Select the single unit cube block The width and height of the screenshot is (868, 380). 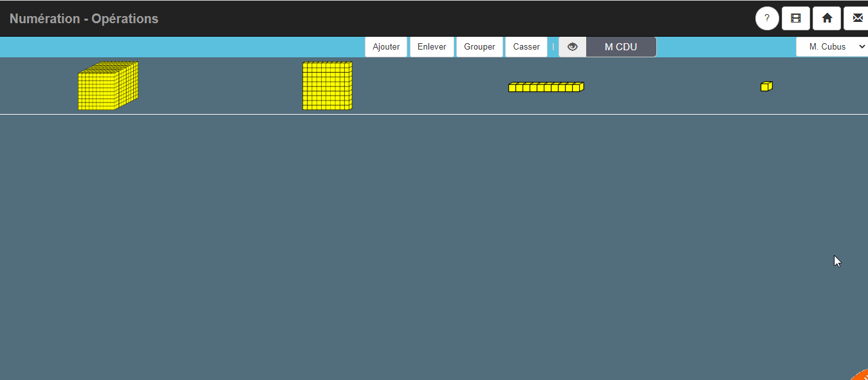tap(766, 86)
